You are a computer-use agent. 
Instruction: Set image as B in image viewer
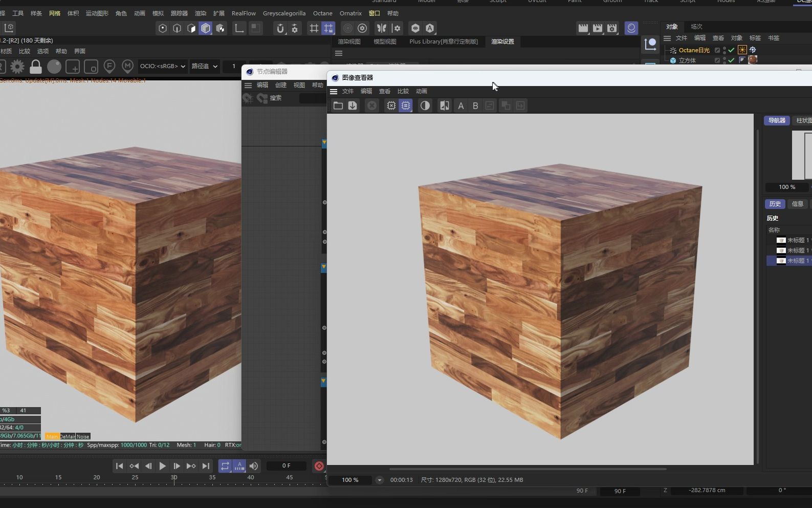click(475, 105)
